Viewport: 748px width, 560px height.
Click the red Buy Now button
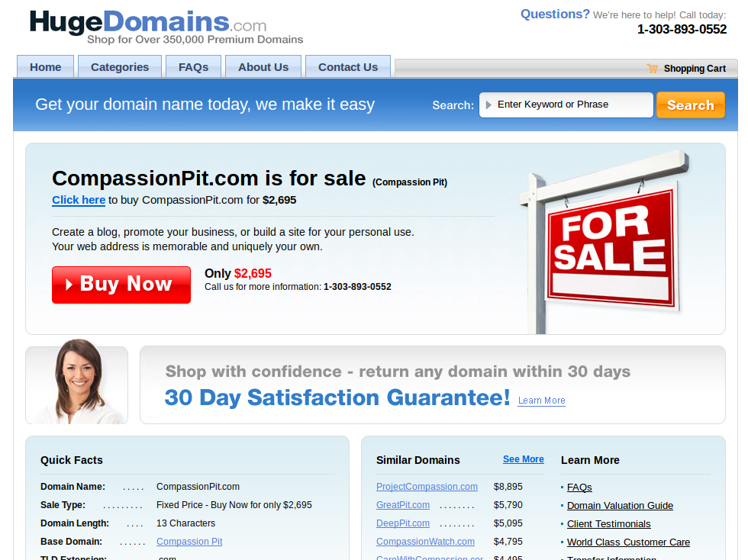click(121, 285)
